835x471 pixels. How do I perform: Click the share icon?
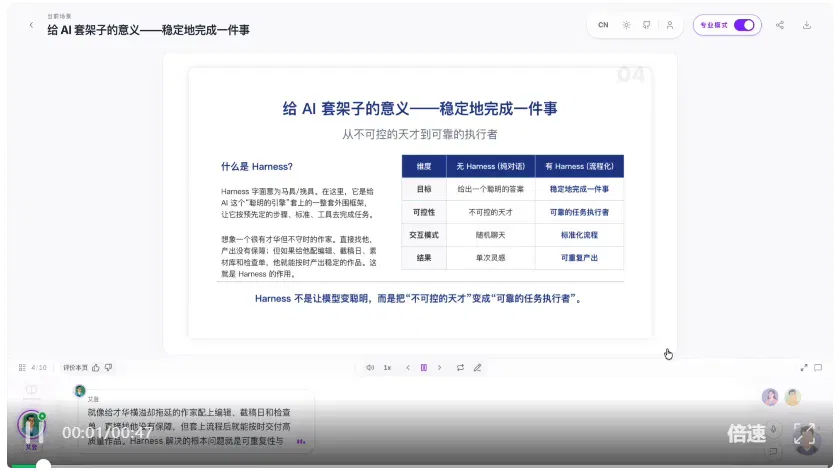(x=780, y=25)
